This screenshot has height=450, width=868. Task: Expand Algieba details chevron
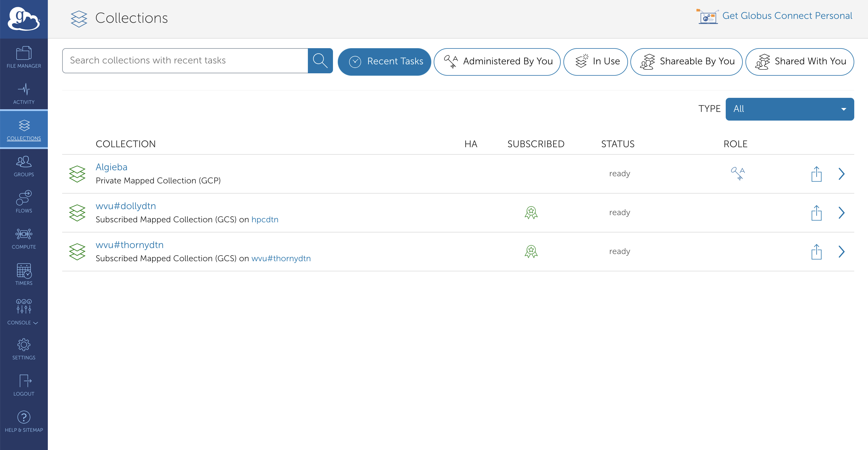coord(841,174)
